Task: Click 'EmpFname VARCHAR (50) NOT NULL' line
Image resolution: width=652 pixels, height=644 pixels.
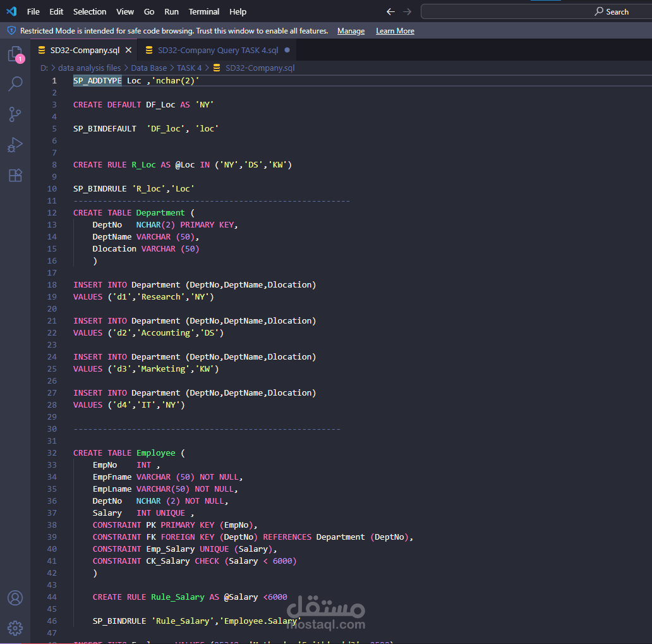Action: (x=167, y=477)
